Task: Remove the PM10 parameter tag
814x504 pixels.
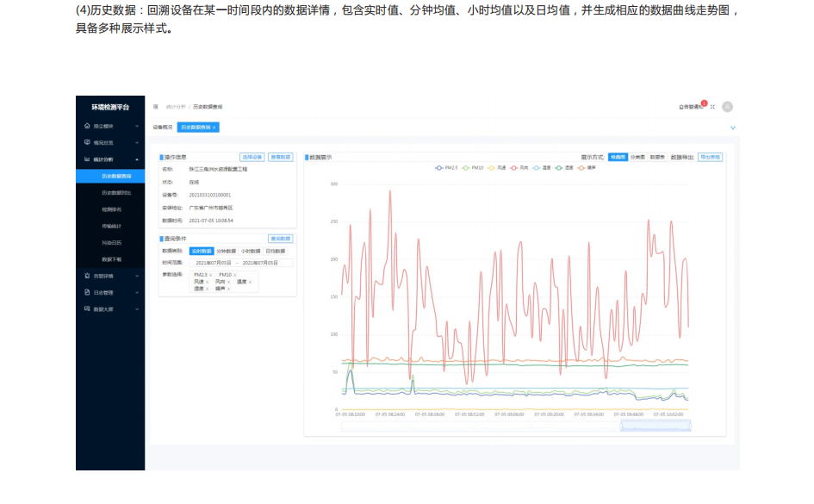Action: [x=234, y=275]
